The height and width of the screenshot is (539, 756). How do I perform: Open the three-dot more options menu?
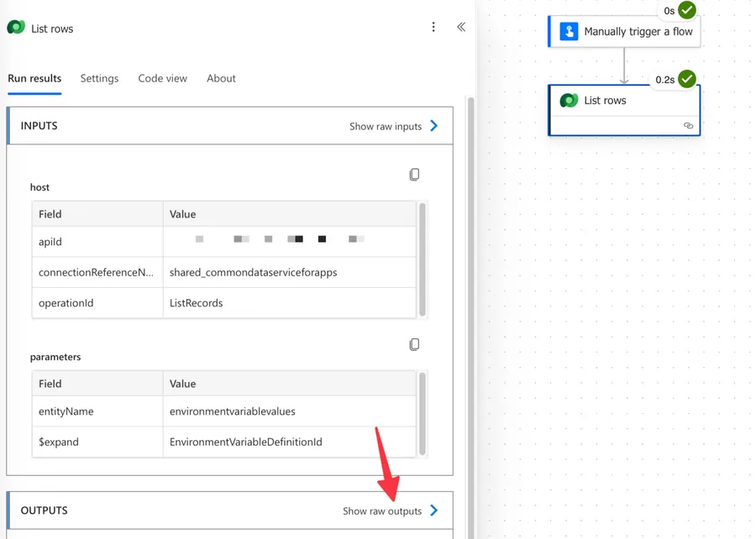433,27
